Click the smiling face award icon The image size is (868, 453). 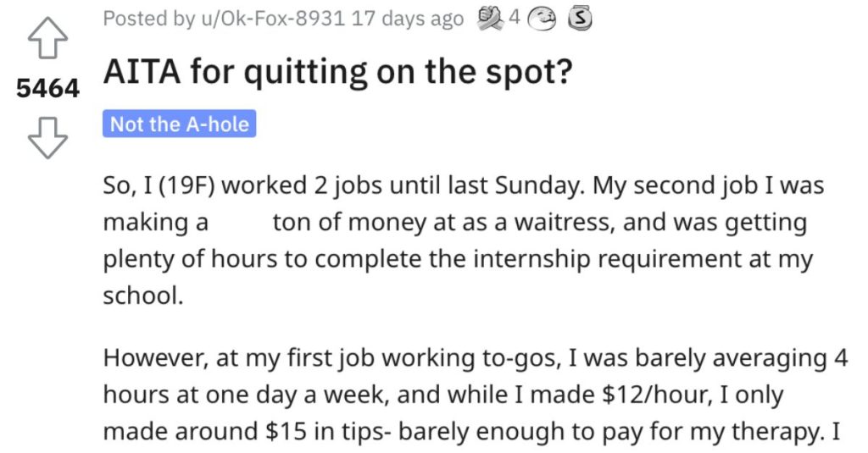click(542, 20)
